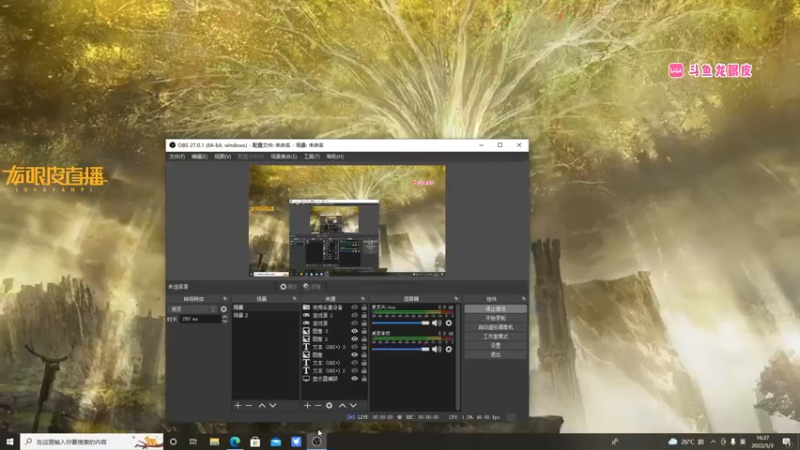Hide the 图像 2 source
This screenshot has height=450, width=800.
tap(355, 339)
